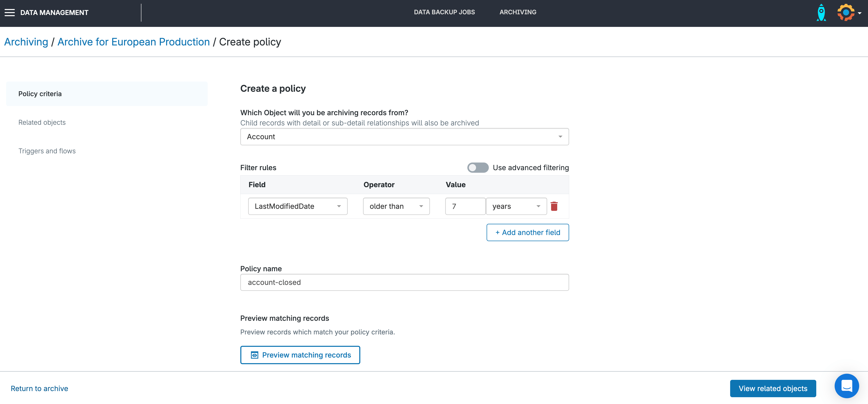Click Add another field button

527,232
